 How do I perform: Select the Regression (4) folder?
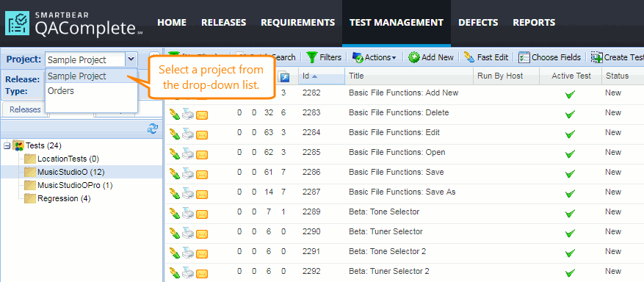(57, 198)
